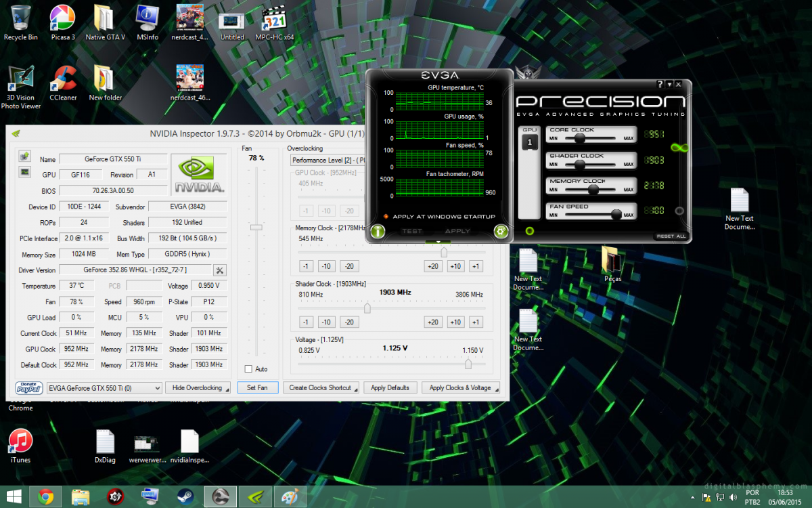This screenshot has width=812, height=508.
Task: Click the Voltage slider handle
Action: click(468, 364)
